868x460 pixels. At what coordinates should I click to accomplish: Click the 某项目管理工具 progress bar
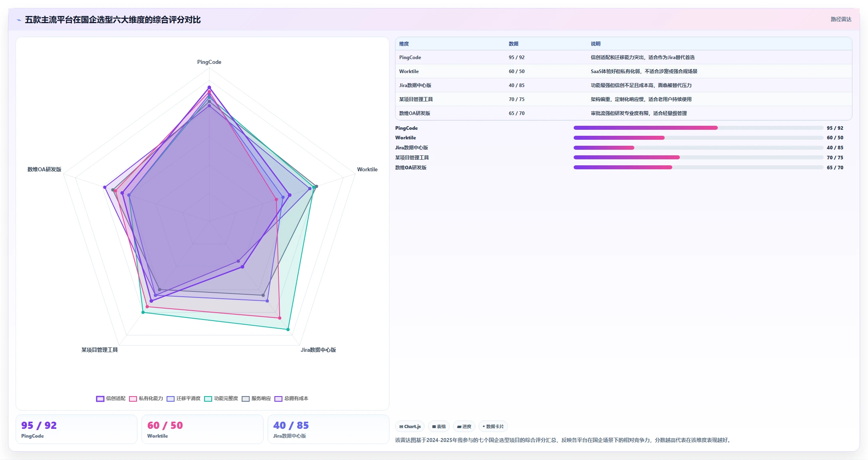pyautogui.click(x=698, y=157)
